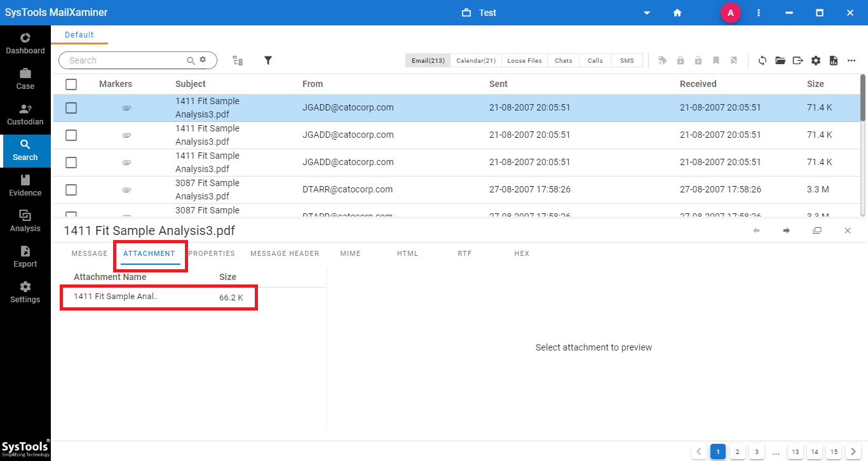
Task: Open Settings in the left sidebar
Action: (x=25, y=293)
